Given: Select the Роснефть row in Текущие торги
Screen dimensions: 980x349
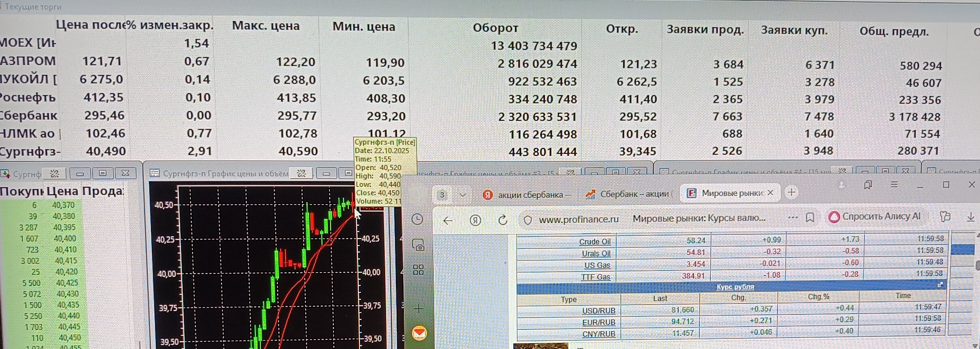Looking at the screenshot, I should click(490, 98).
